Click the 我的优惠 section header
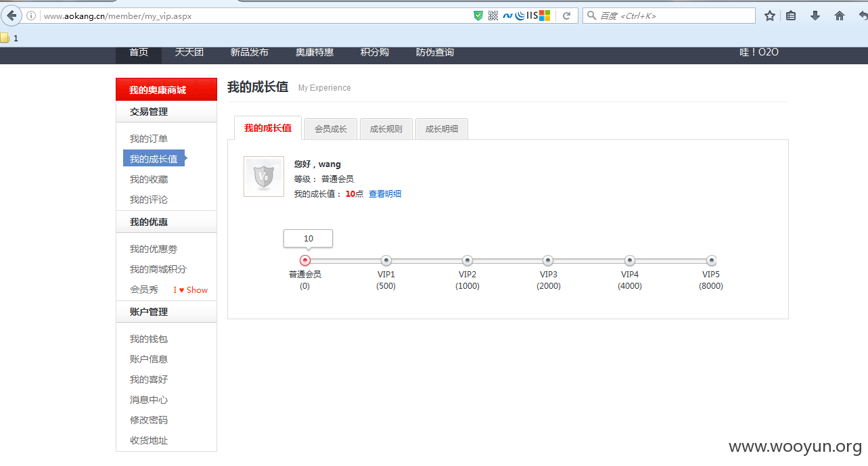Image resolution: width=868 pixels, height=466 pixels. click(166, 222)
